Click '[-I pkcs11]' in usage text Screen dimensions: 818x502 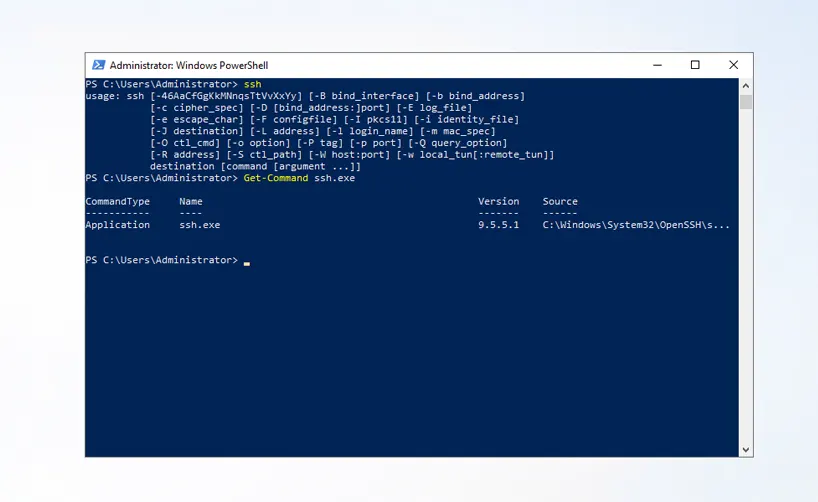click(x=376, y=119)
